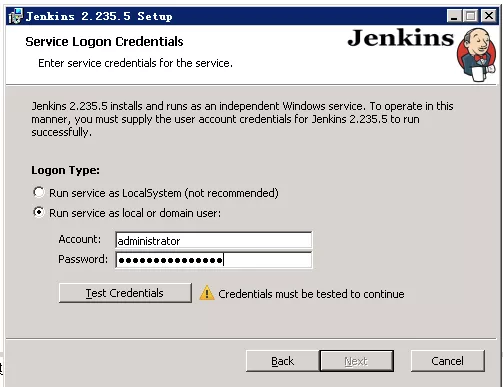The width and height of the screenshot is (503, 387).
Task: Click the Password input field
Action: (x=214, y=260)
